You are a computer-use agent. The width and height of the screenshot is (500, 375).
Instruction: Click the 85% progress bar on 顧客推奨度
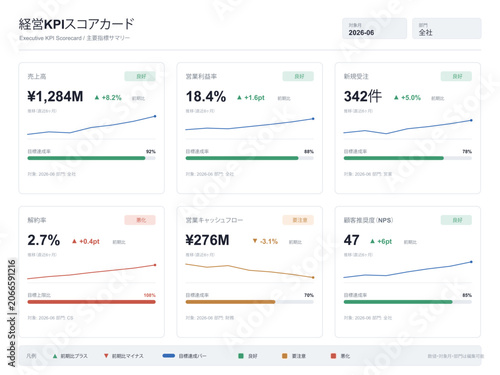pos(408,302)
